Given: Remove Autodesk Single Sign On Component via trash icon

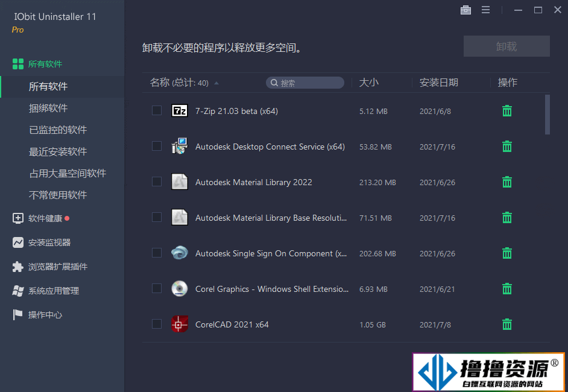Looking at the screenshot, I should pyautogui.click(x=506, y=253).
